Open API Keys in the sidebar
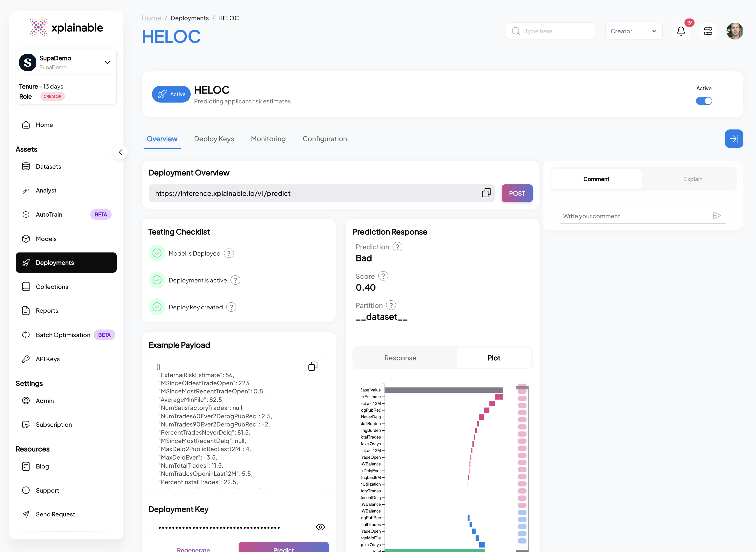 pyautogui.click(x=66, y=359)
